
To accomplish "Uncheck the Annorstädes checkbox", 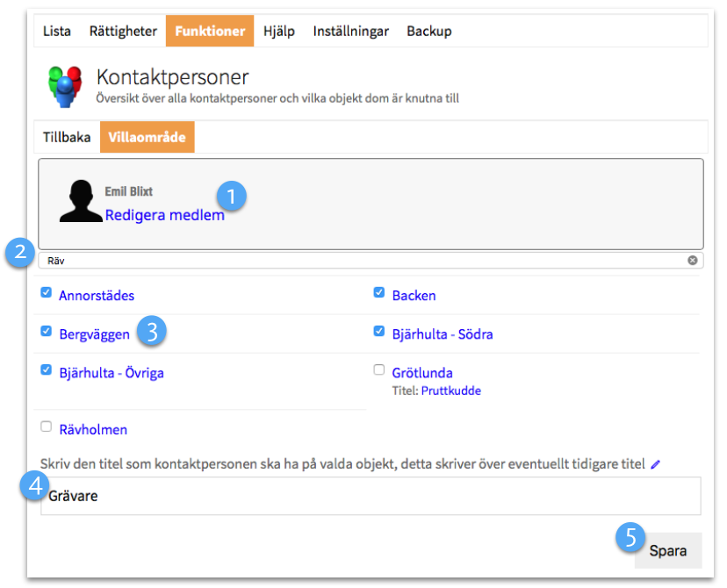I will pos(47,293).
